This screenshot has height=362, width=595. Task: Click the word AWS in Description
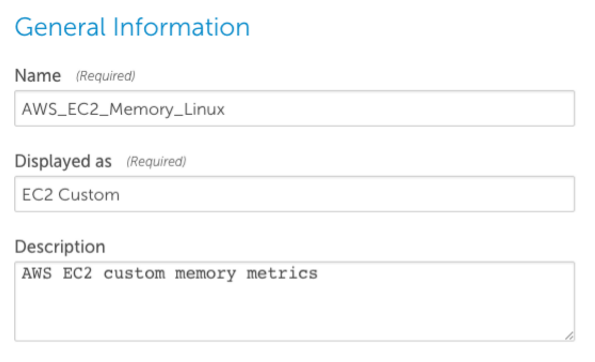click(37, 273)
